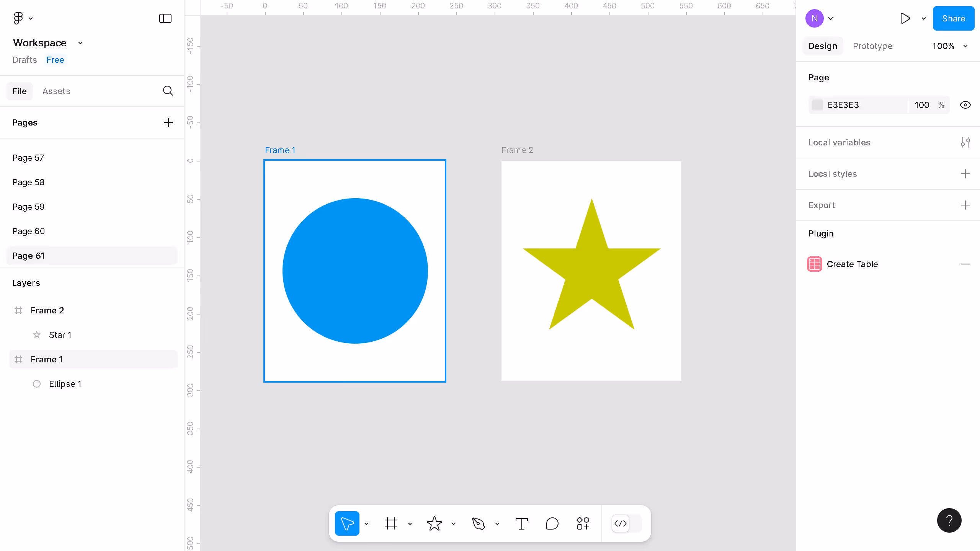Image resolution: width=980 pixels, height=551 pixels.
Task: Click the Share button
Action: coord(953,18)
